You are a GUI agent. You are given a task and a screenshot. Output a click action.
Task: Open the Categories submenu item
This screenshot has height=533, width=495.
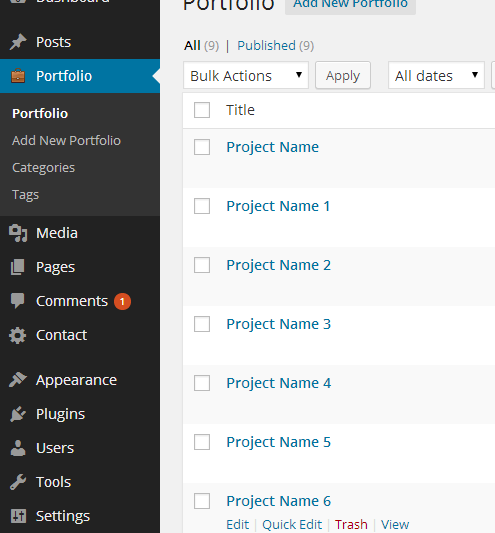44,168
